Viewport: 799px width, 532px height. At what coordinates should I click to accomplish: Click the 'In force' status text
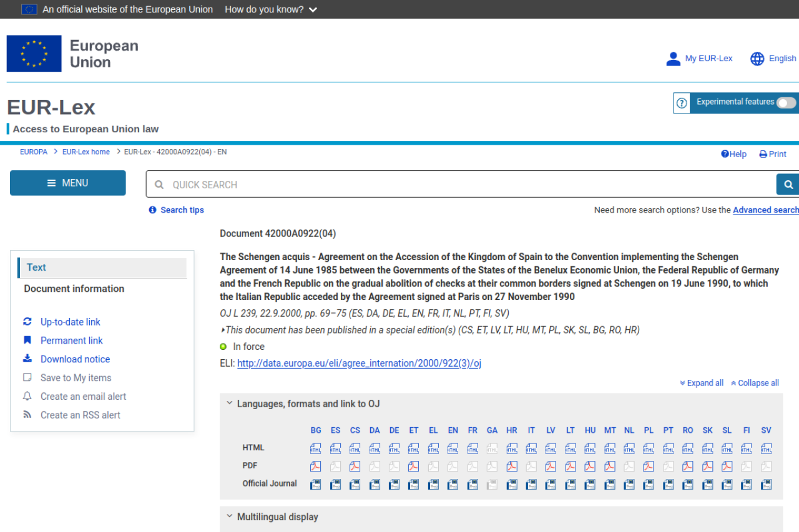249,347
